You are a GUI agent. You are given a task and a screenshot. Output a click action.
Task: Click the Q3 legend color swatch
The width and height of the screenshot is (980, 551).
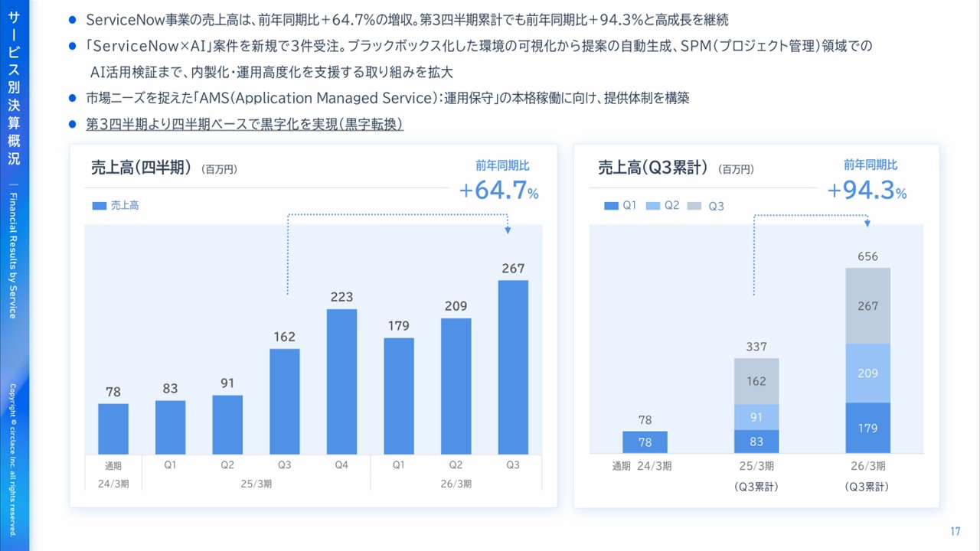[x=694, y=206]
